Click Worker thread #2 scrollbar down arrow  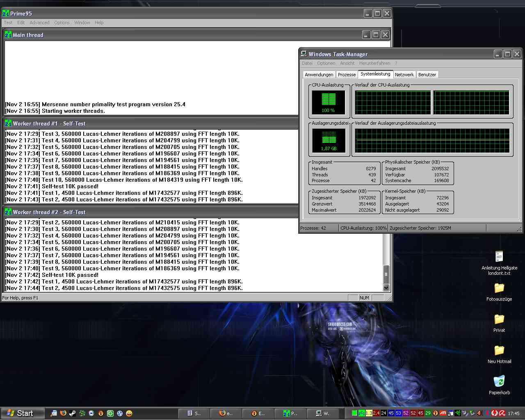pyautogui.click(x=386, y=288)
